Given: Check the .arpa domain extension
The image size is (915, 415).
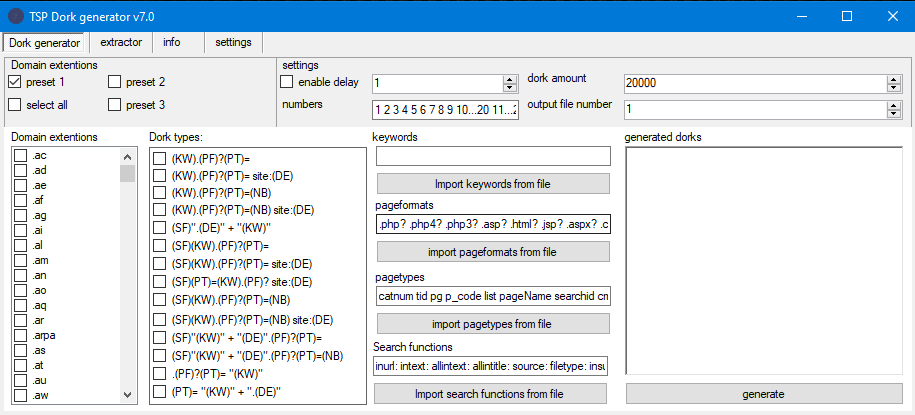Looking at the screenshot, I should (x=20, y=336).
